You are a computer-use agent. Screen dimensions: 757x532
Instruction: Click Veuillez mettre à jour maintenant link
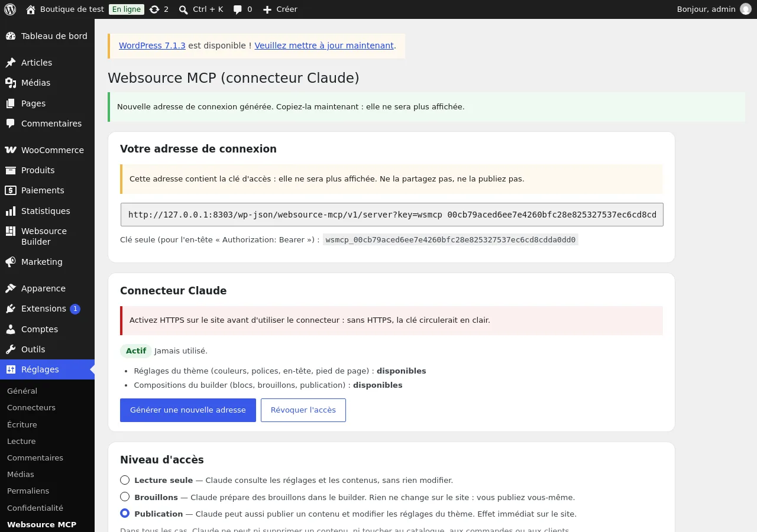[324, 46]
